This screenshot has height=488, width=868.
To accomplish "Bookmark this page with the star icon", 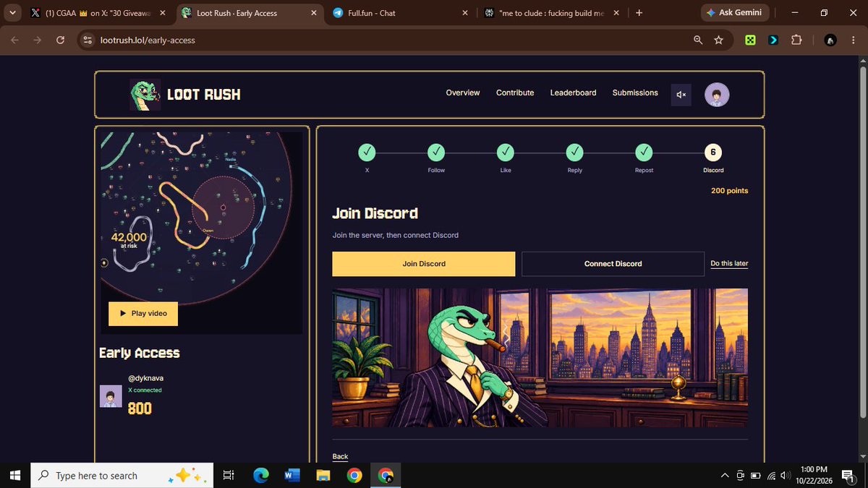I will [x=718, y=40].
